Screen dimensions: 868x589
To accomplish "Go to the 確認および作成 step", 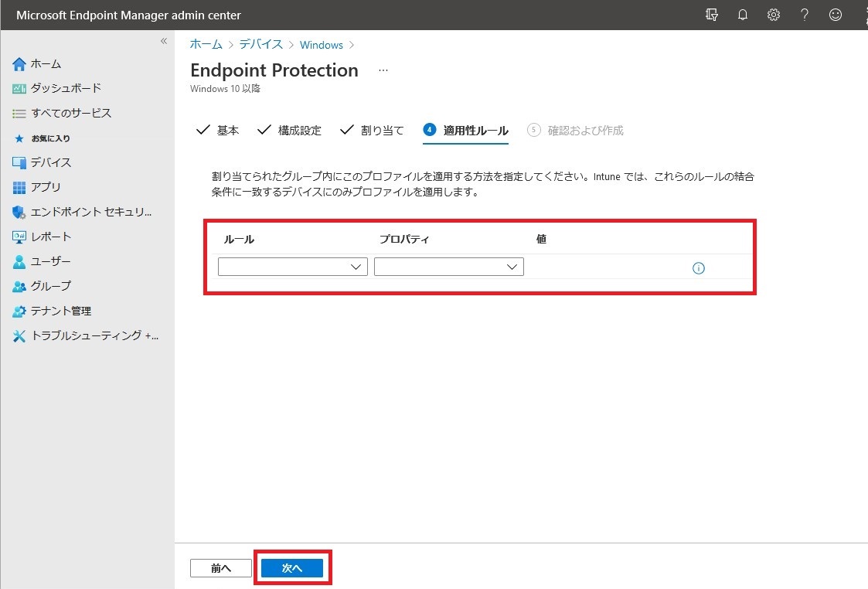I will (x=575, y=131).
